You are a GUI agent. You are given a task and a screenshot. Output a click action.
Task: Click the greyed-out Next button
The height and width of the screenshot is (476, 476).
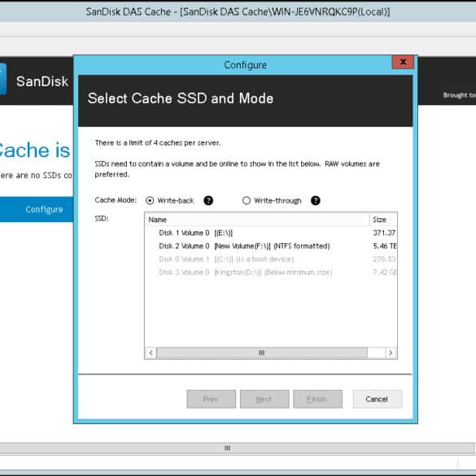(264, 400)
